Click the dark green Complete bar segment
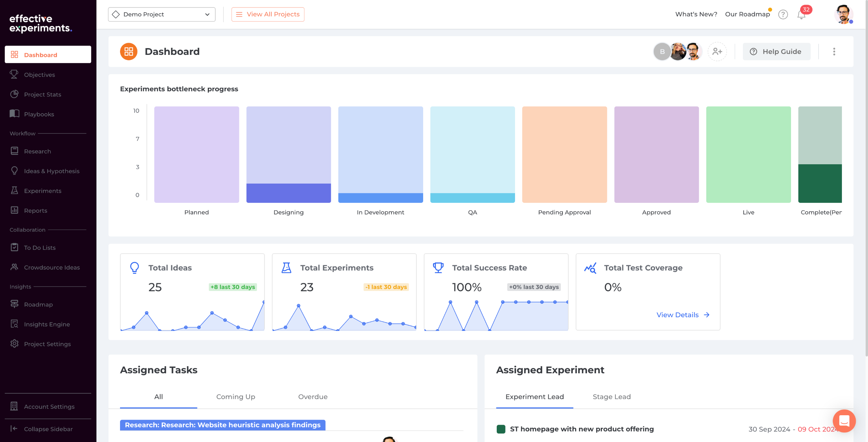The image size is (868, 442). 820,183
